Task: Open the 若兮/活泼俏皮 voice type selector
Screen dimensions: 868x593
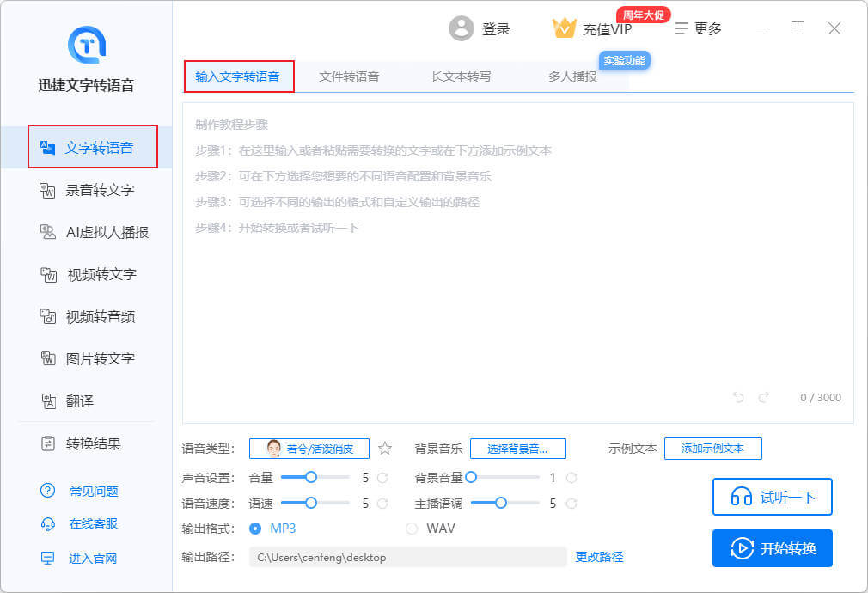Action: point(309,449)
